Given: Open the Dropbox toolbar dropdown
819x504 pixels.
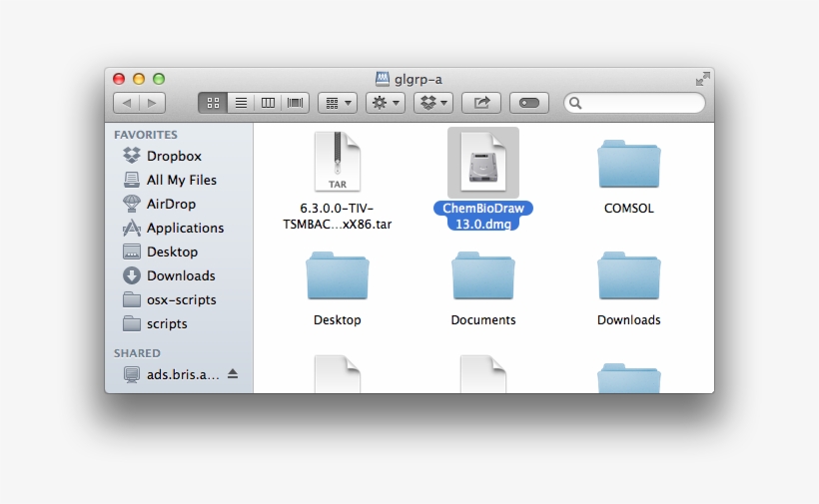Looking at the screenshot, I should (x=433, y=103).
